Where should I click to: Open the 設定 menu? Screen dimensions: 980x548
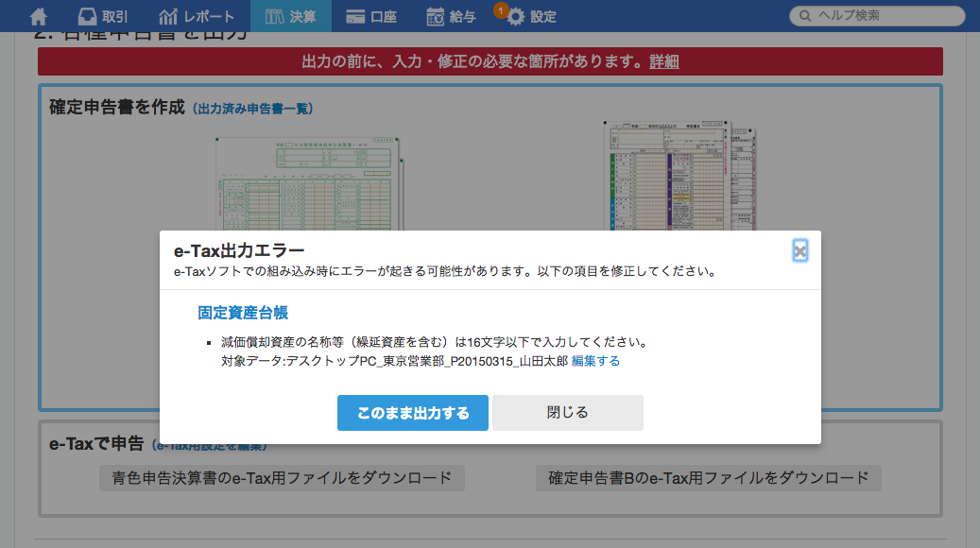532,16
